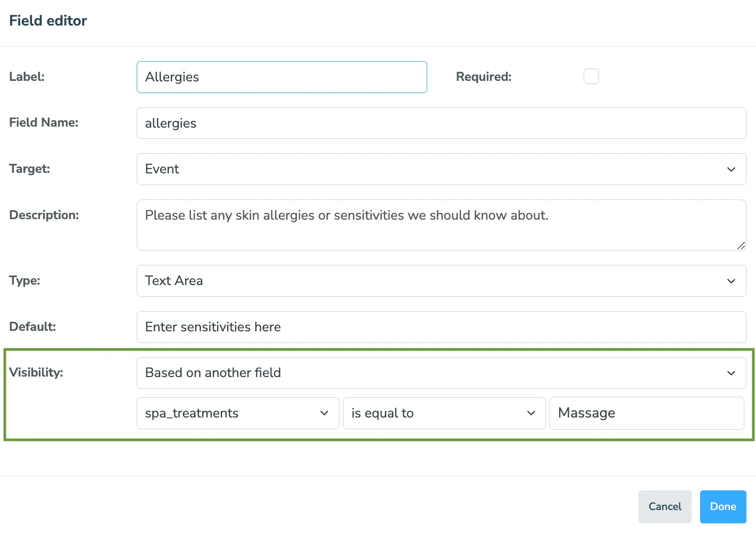Click the comparison value input showing Massage
Viewport: 756px width, 534px height.
pos(646,413)
